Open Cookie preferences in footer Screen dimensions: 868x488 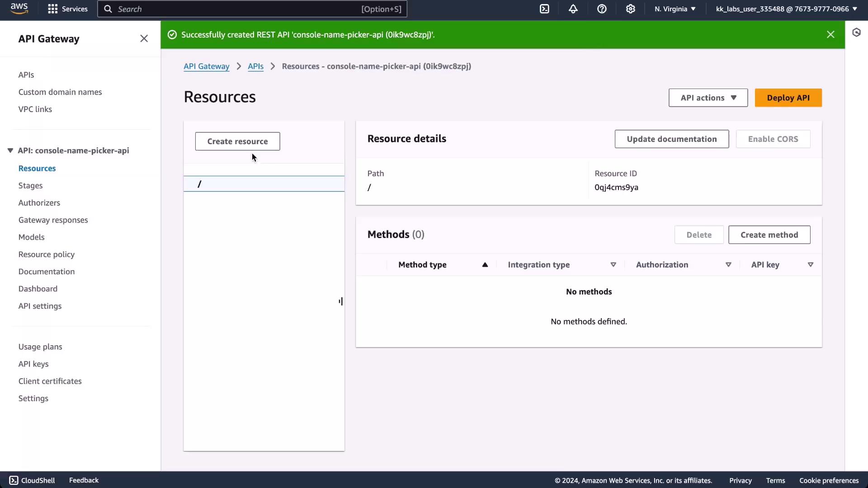pyautogui.click(x=829, y=481)
